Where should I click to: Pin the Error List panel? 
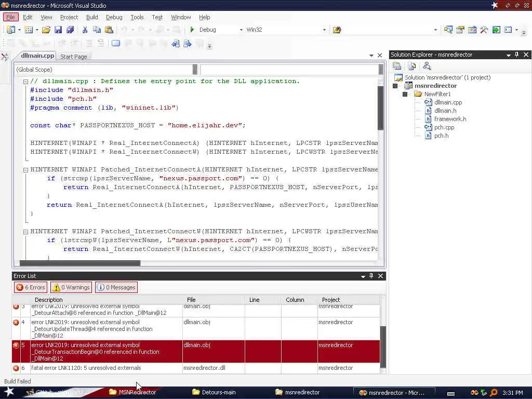[x=371, y=276]
